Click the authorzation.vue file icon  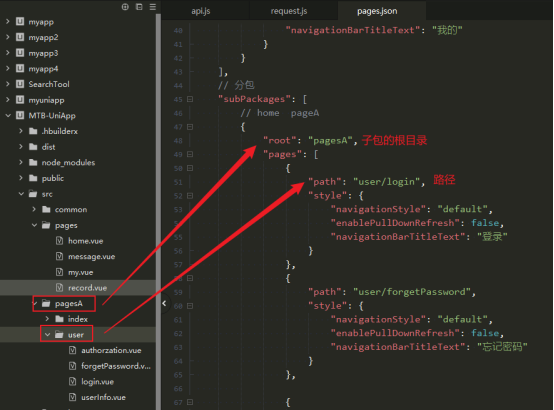(72, 350)
